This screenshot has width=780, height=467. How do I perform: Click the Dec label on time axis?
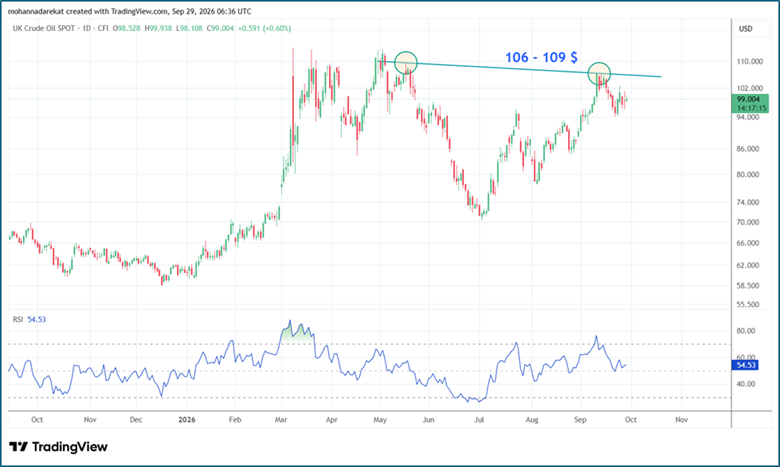click(x=136, y=420)
